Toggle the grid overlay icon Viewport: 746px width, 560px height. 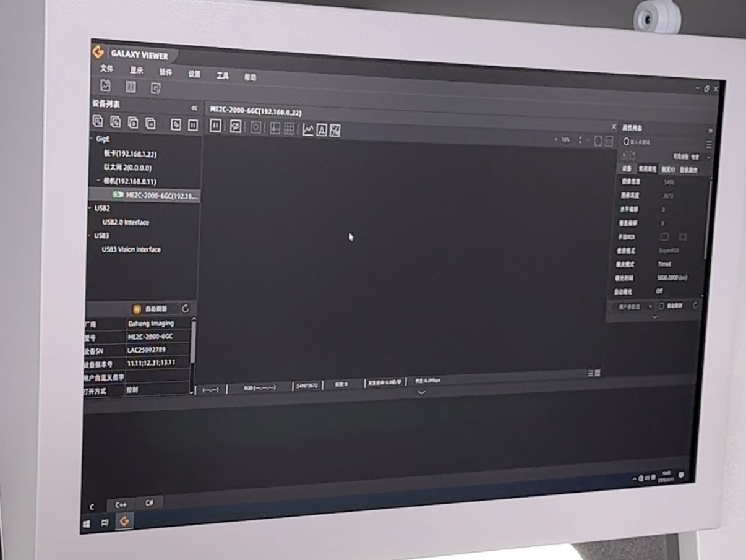[289, 128]
